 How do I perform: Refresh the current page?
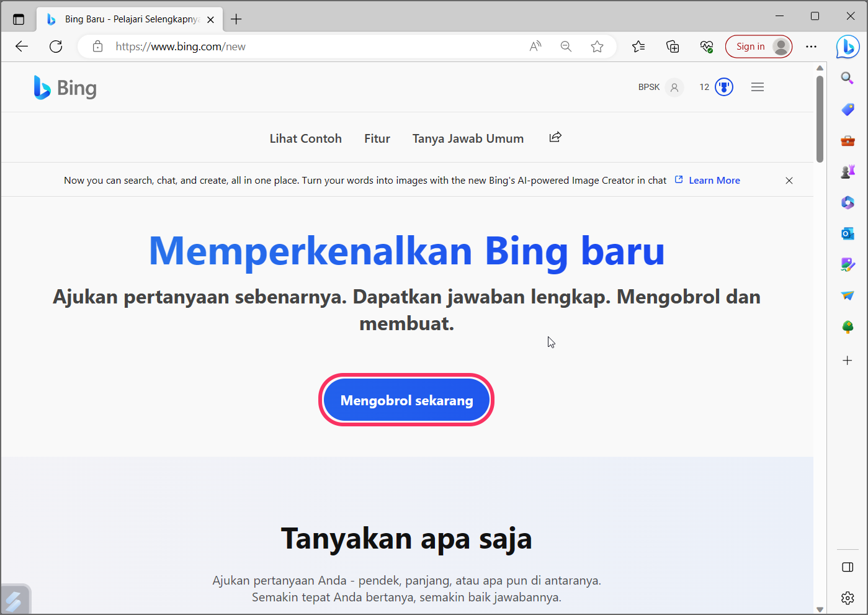coord(56,47)
